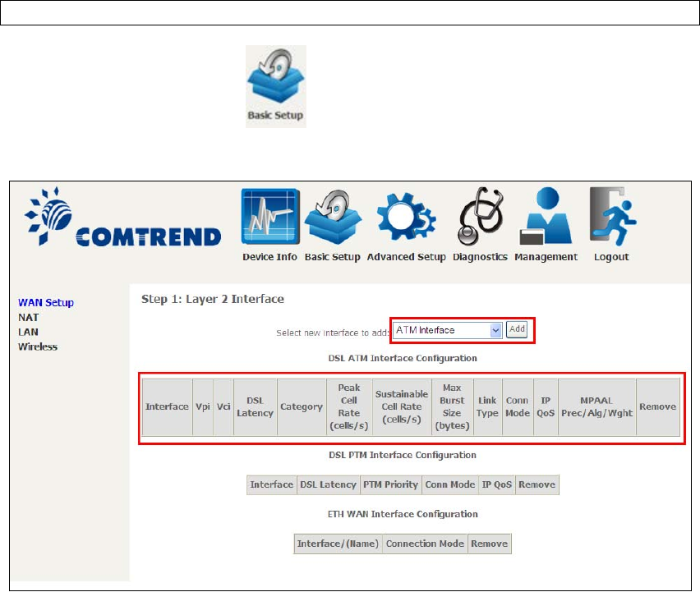The image size is (700, 592).
Task: Click the 'DSL PTM Interface Configuration' title
Action: pyautogui.click(x=403, y=455)
